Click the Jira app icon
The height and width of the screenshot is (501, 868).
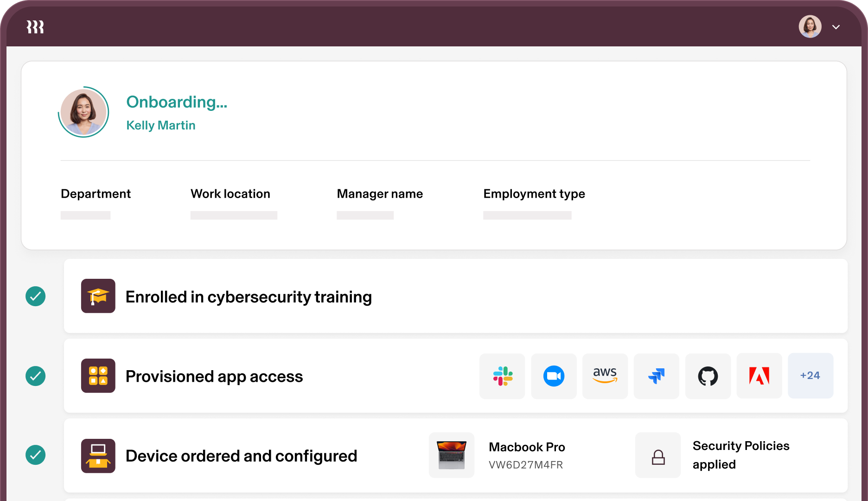(657, 376)
